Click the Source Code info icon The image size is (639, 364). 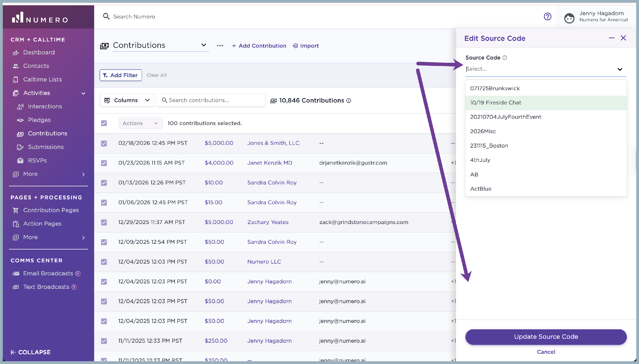point(505,58)
